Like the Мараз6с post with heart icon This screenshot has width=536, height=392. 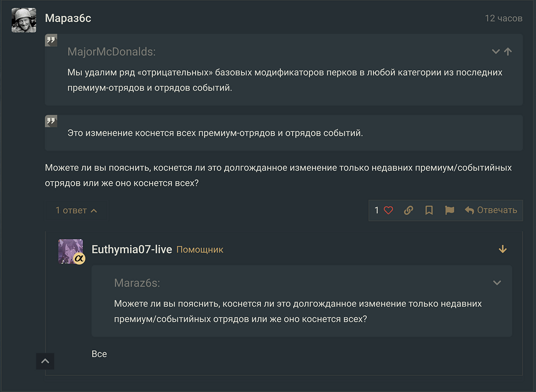click(389, 210)
